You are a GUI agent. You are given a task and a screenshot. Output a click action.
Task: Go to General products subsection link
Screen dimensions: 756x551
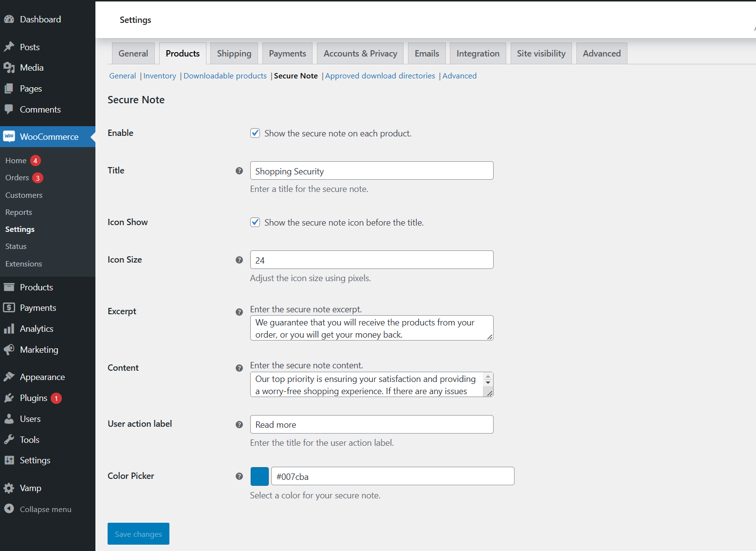click(123, 76)
